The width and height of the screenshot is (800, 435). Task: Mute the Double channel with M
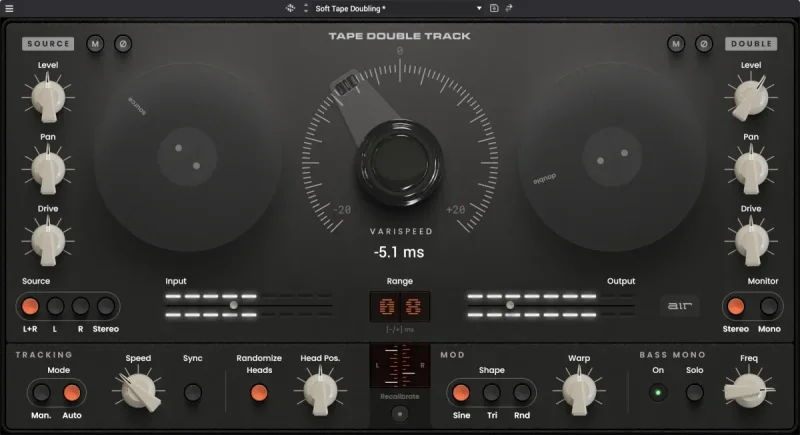tap(676, 44)
